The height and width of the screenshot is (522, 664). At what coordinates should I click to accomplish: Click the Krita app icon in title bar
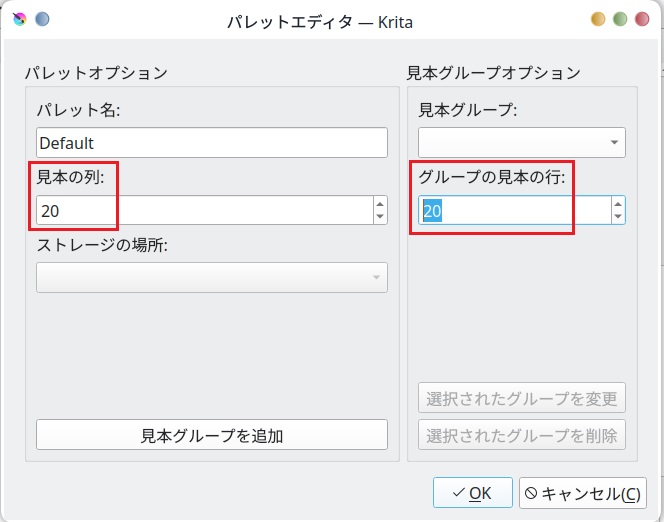click(x=20, y=19)
